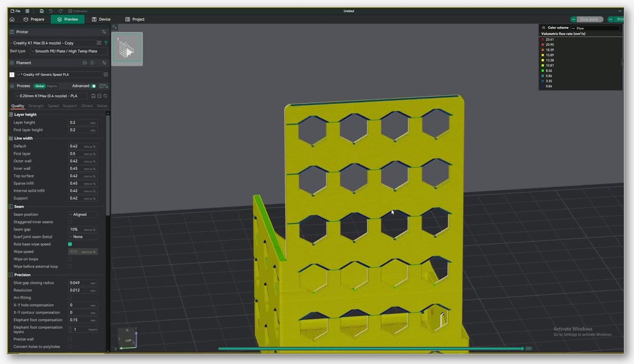The width and height of the screenshot is (634, 364).
Task: Click the Save icon in the title toolbar
Action: click(x=41, y=11)
